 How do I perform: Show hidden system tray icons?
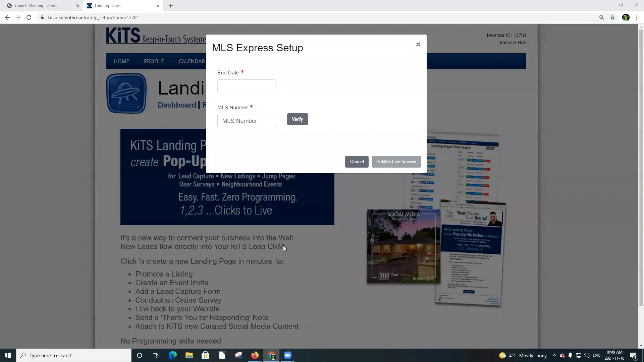click(554, 355)
